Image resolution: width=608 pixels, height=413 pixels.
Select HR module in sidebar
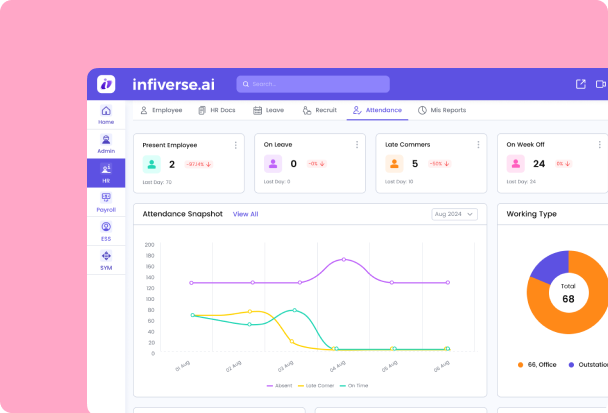click(106, 173)
